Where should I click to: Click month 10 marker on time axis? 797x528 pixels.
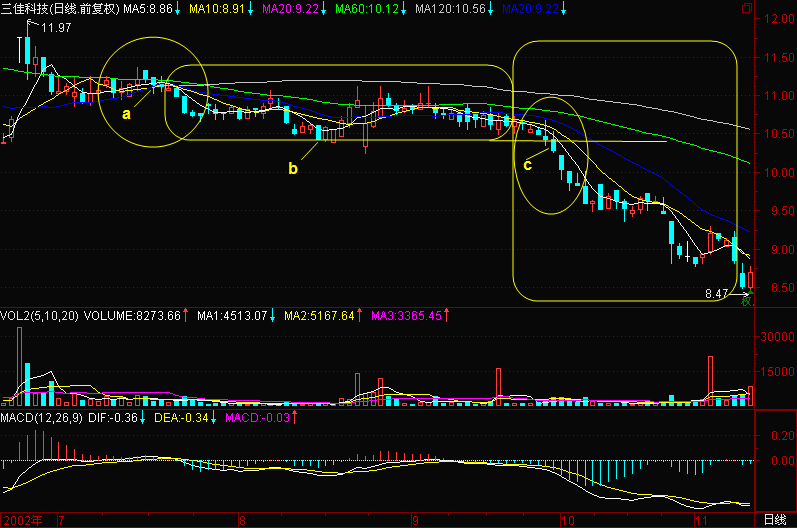[568, 521]
